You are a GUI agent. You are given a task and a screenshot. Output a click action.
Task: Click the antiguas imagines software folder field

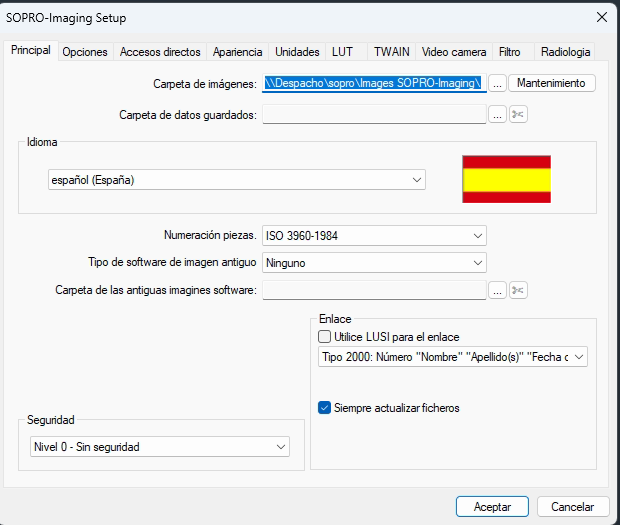(x=374, y=291)
